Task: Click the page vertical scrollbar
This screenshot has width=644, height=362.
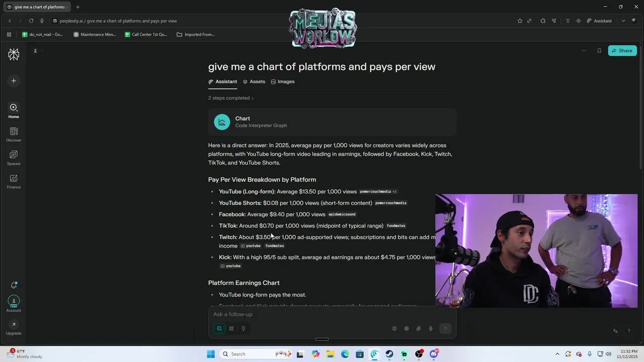Action: pos(640,108)
